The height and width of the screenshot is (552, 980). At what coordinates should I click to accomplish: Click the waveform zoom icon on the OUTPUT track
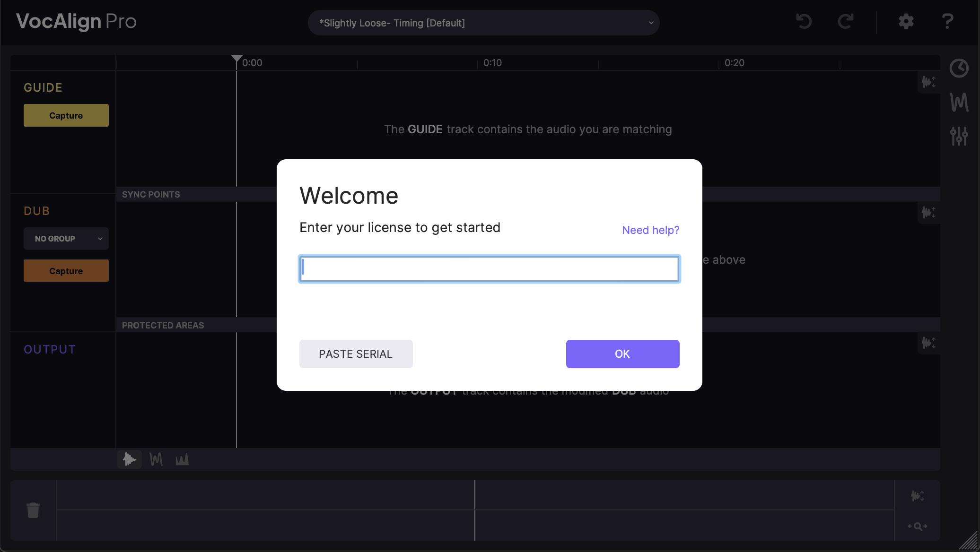click(x=928, y=344)
